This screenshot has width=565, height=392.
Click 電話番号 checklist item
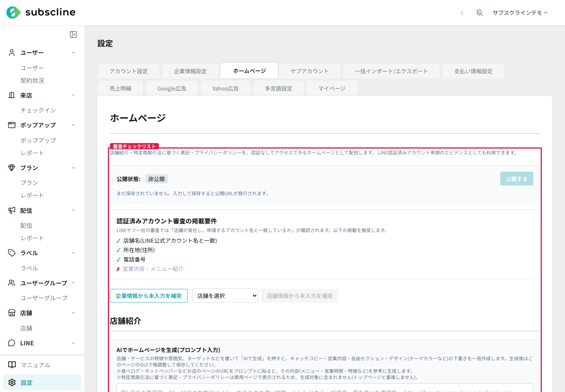click(134, 260)
